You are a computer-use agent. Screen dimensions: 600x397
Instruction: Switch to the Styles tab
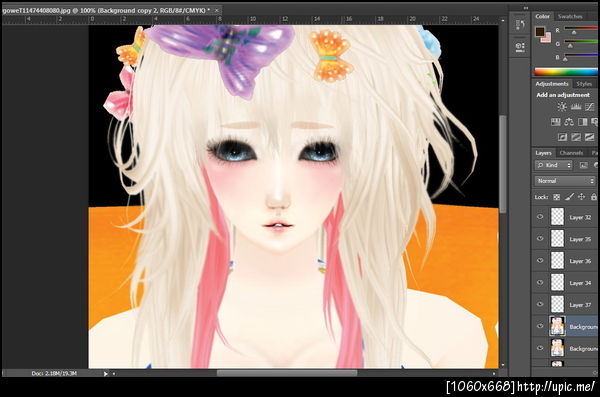click(584, 84)
